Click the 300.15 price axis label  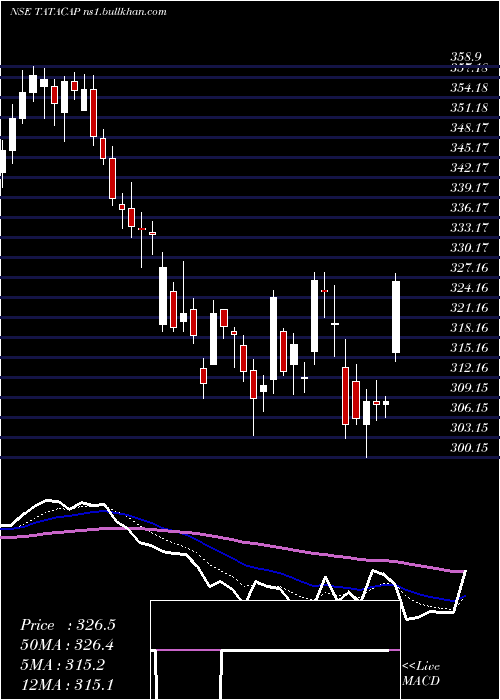click(x=468, y=447)
